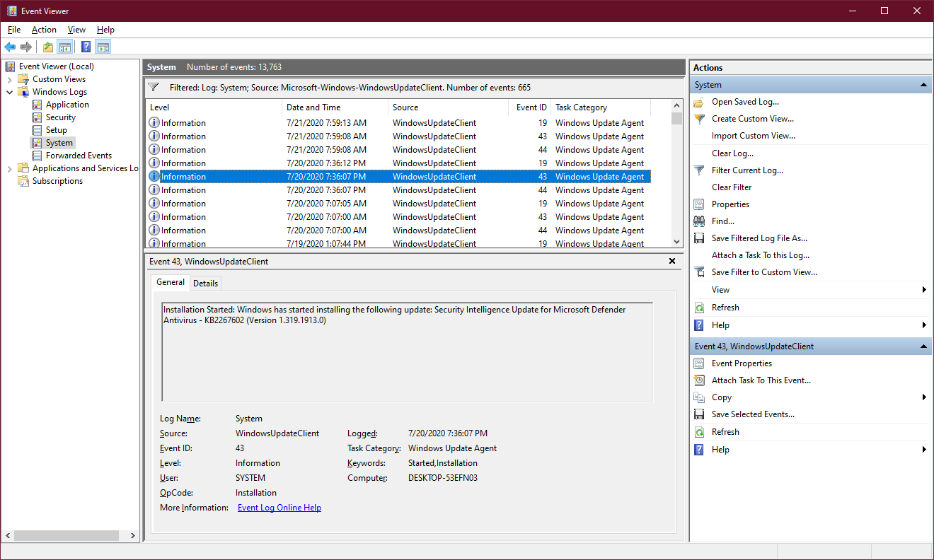Click Attach Task To This Event

tap(761, 380)
